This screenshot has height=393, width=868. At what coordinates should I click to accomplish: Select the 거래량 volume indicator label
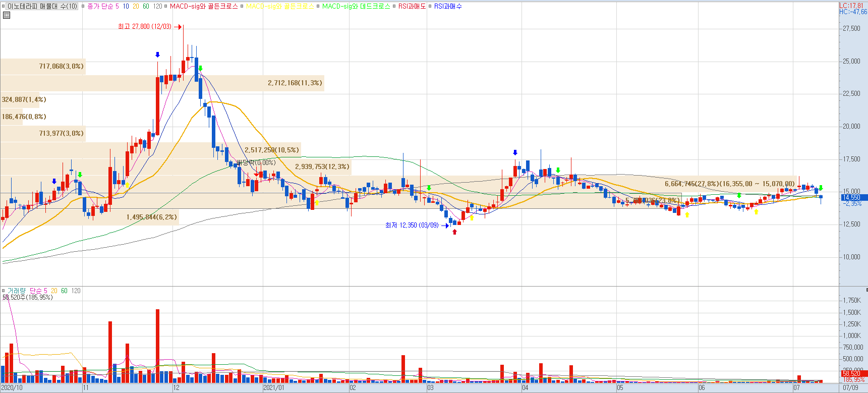(16, 291)
